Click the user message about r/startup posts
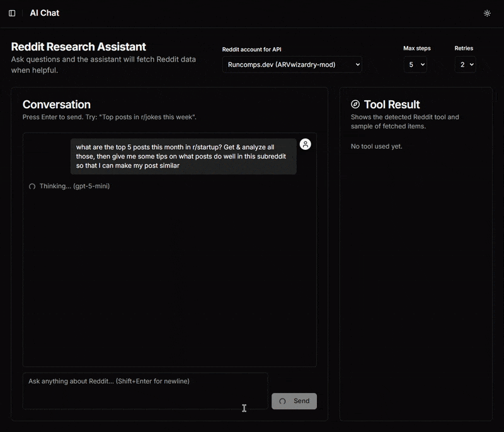The width and height of the screenshot is (504, 432). [183, 156]
